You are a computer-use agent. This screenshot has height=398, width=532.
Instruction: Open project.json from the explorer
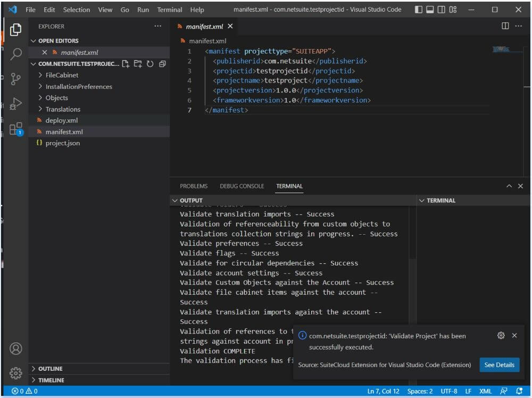click(x=99, y=143)
